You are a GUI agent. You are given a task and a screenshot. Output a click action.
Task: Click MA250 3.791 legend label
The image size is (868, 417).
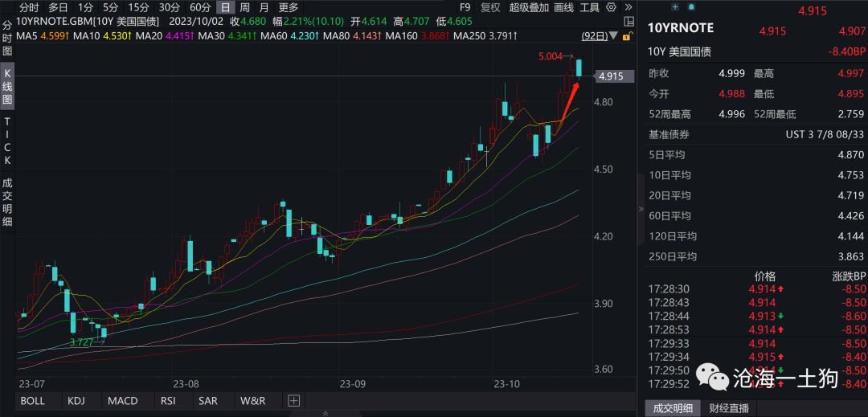coord(485,36)
